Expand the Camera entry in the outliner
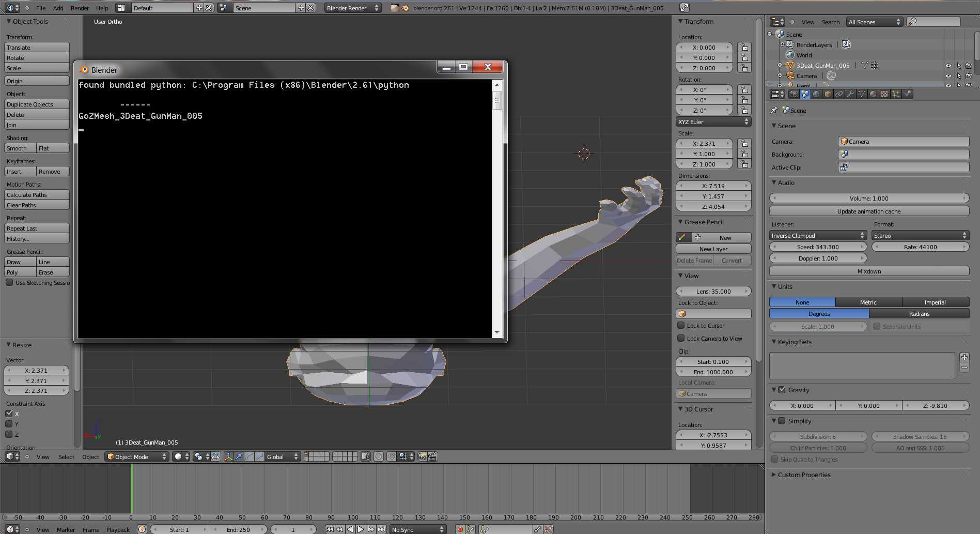Screen dimensions: 980x534 coord(780,75)
